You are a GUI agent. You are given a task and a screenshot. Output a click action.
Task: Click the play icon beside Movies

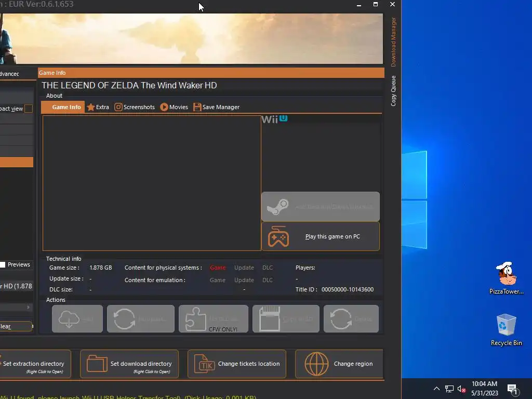164,107
